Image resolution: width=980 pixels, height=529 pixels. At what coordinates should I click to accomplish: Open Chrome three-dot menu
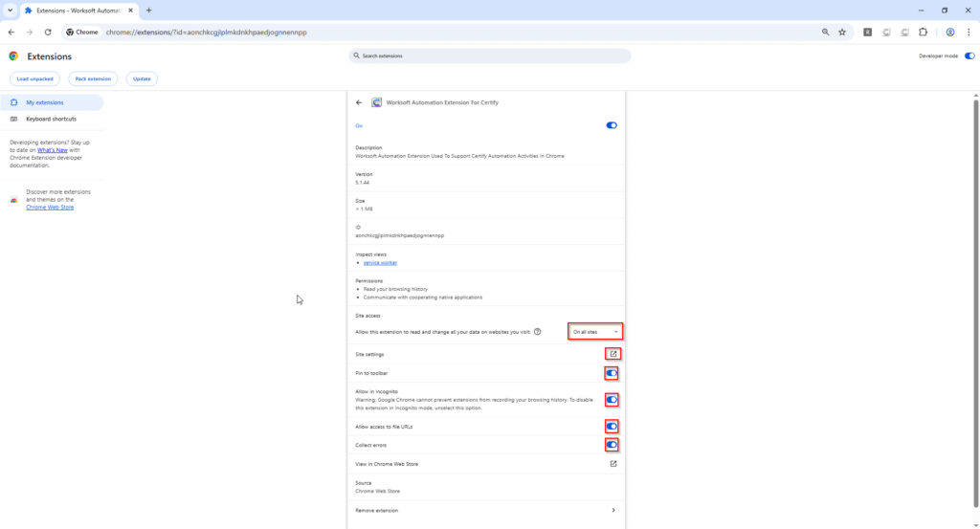[x=969, y=32]
